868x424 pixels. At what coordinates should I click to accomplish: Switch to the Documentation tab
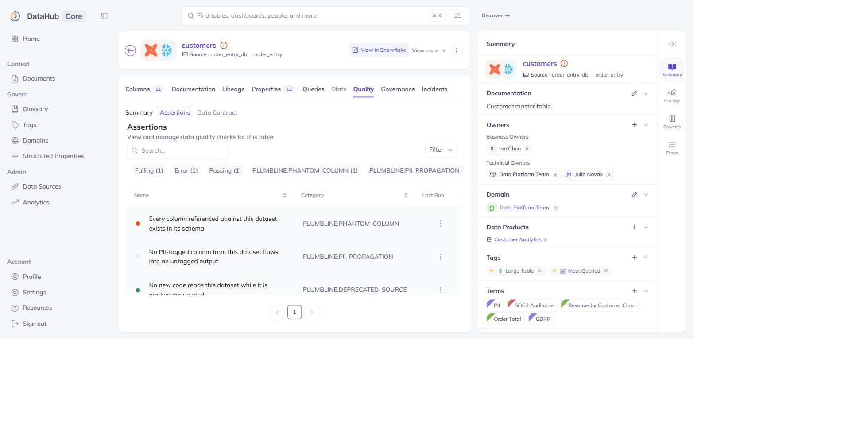tap(194, 89)
